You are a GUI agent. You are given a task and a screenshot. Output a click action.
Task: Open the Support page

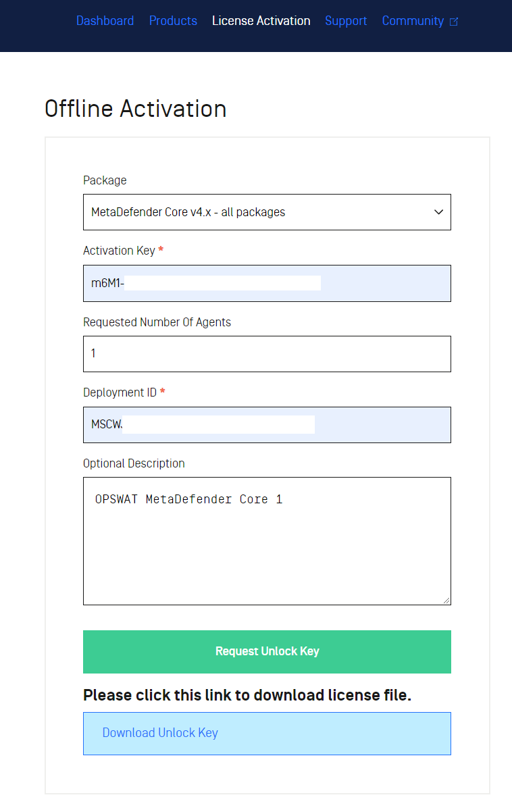click(346, 21)
